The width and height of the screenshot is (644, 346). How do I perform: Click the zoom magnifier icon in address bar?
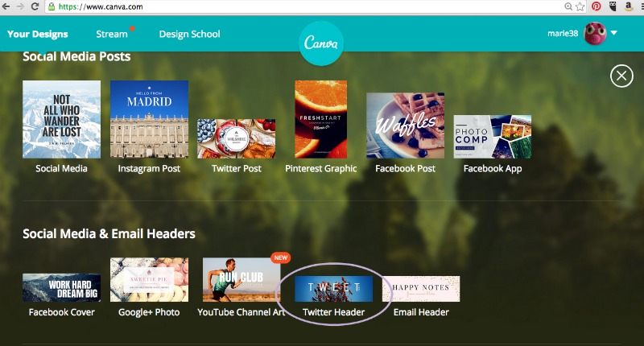(x=568, y=6)
